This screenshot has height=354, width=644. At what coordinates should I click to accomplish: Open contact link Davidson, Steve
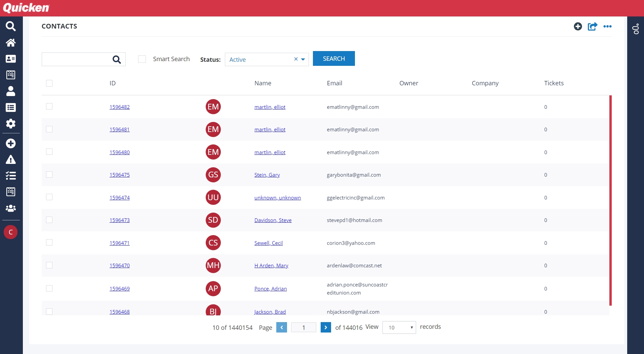point(273,220)
